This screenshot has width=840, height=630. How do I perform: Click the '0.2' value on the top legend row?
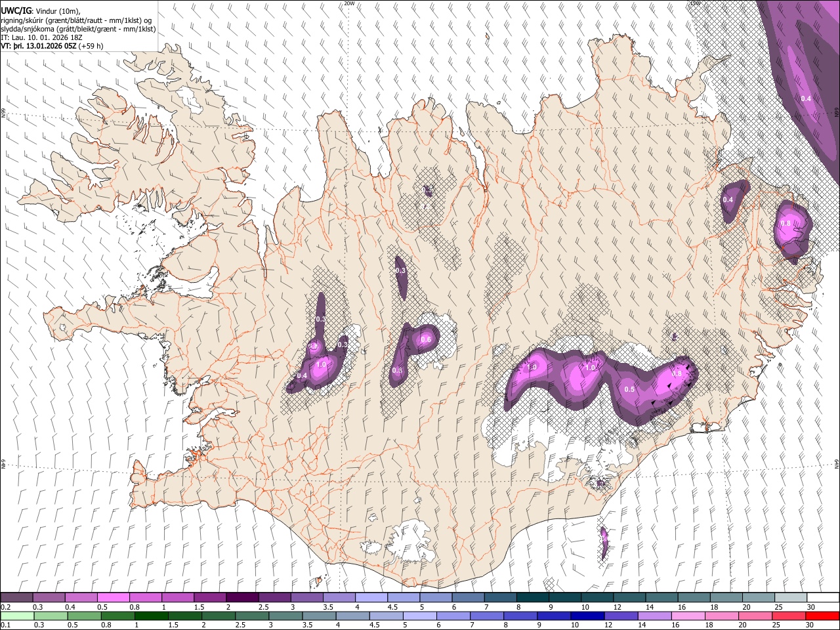(x=5, y=607)
